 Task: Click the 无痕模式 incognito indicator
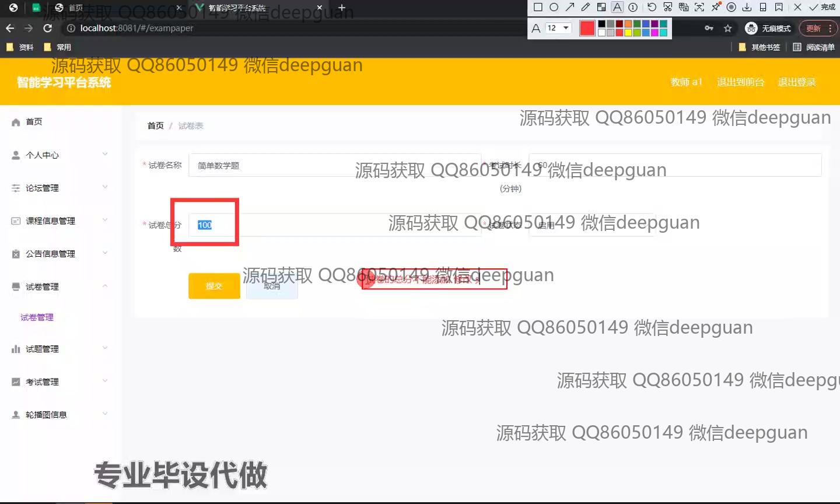tap(768, 28)
